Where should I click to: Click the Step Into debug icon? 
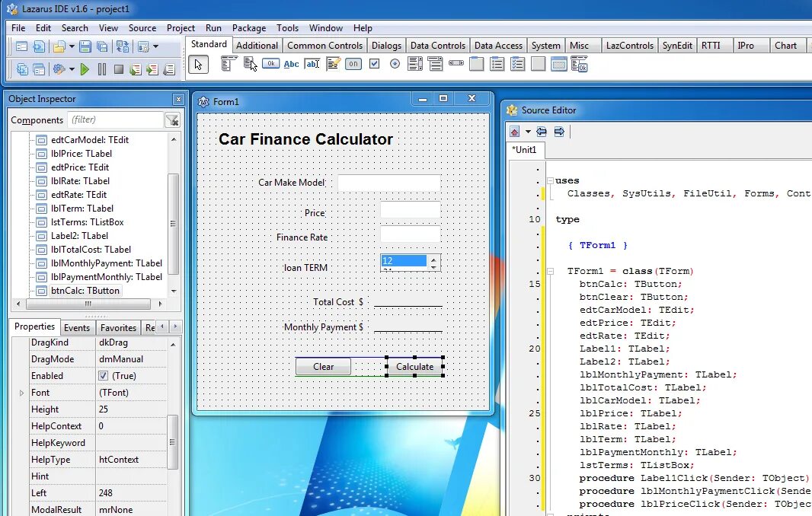(x=135, y=68)
